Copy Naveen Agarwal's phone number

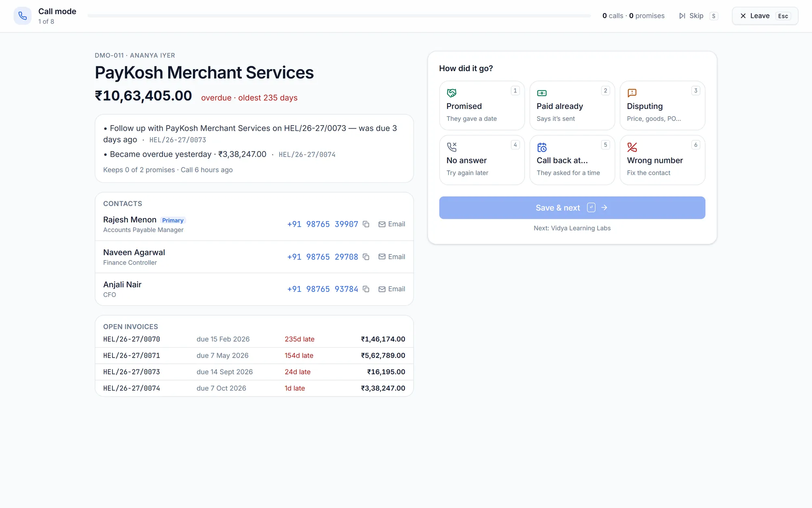coord(366,257)
